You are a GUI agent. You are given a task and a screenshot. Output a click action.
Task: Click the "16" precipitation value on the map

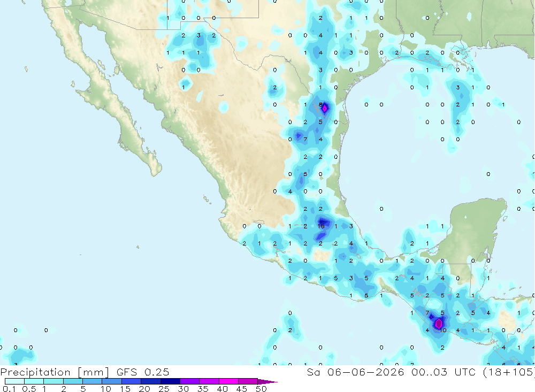click(320, 226)
